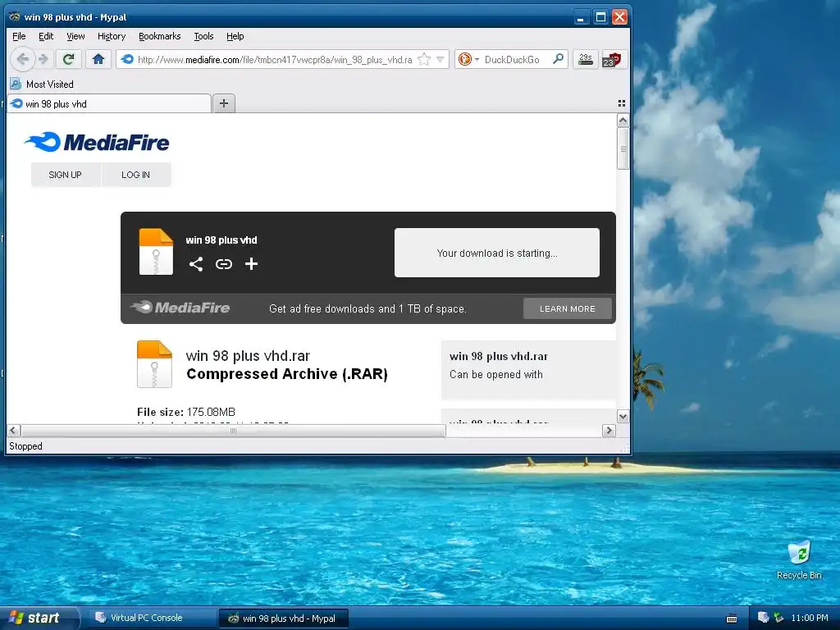Click the RAR file icon in dark panel

(x=156, y=252)
